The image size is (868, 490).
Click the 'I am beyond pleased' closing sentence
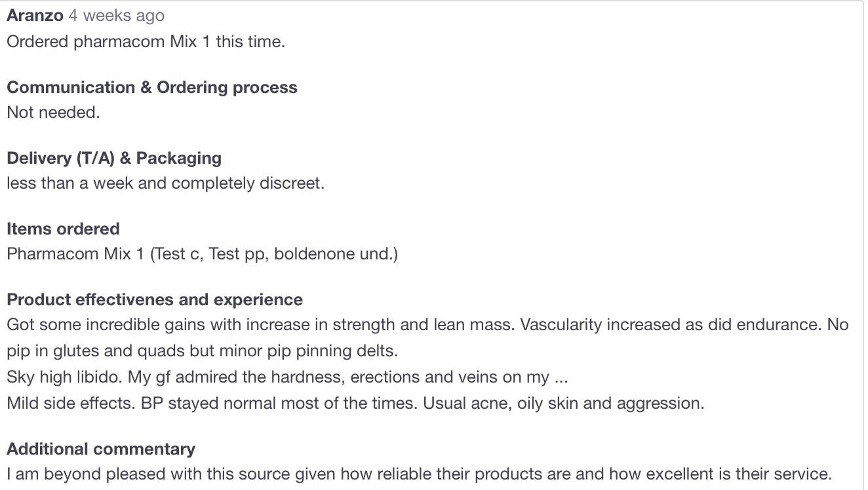[418, 474]
